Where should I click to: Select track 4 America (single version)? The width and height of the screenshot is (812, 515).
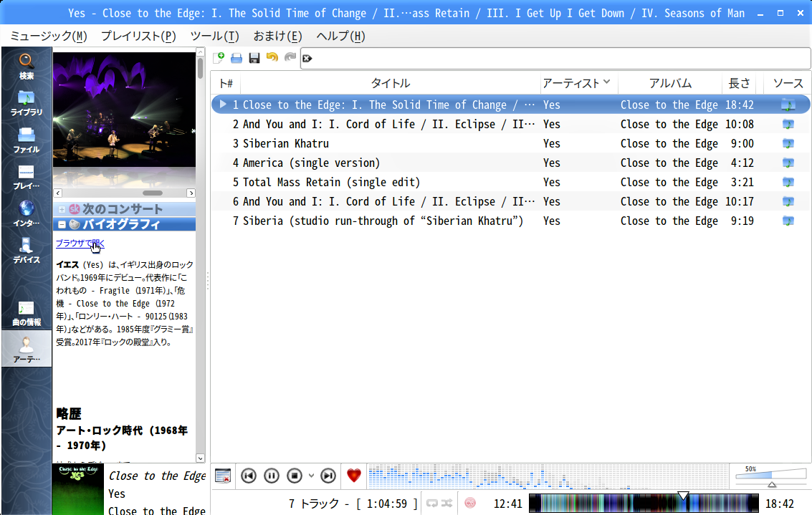click(x=510, y=163)
